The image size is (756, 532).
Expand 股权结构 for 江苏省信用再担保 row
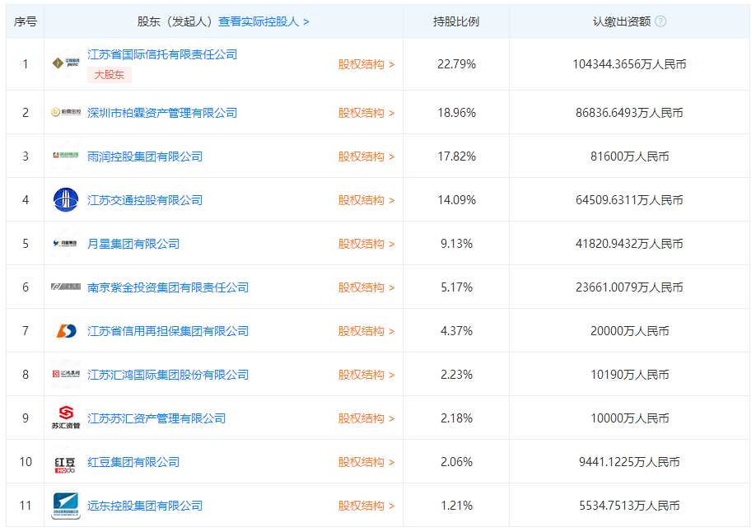click(366, 331)
